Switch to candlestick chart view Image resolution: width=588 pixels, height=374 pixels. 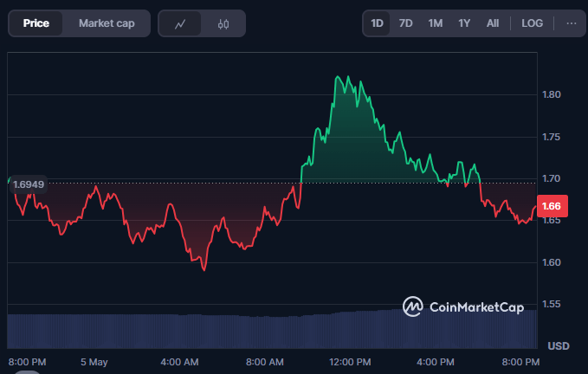(x=223, y=23)
